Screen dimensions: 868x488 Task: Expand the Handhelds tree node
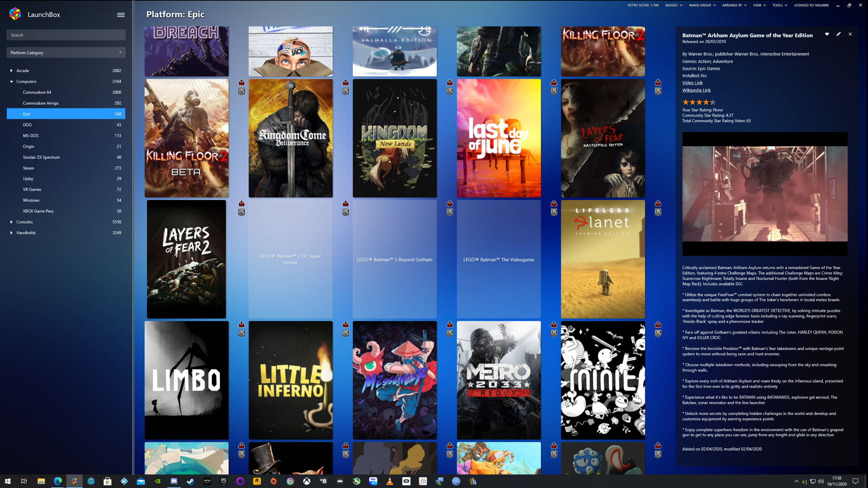click(12, 233)
